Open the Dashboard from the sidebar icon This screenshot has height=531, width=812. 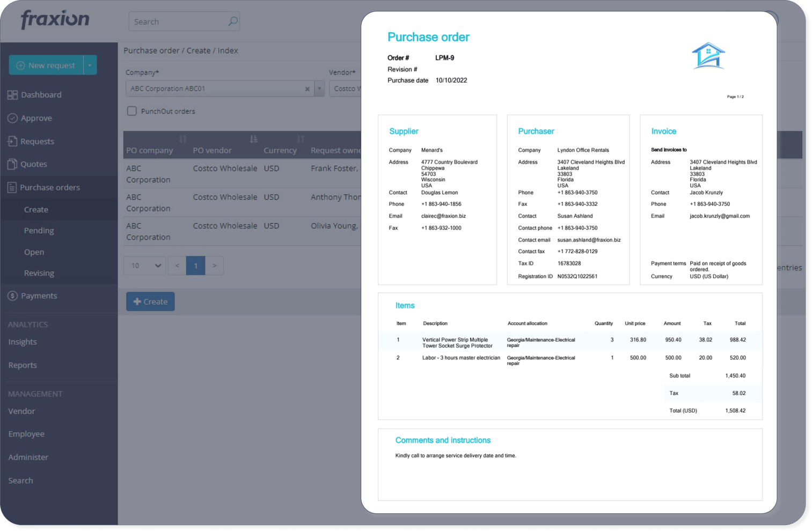(x=13, y=94)
